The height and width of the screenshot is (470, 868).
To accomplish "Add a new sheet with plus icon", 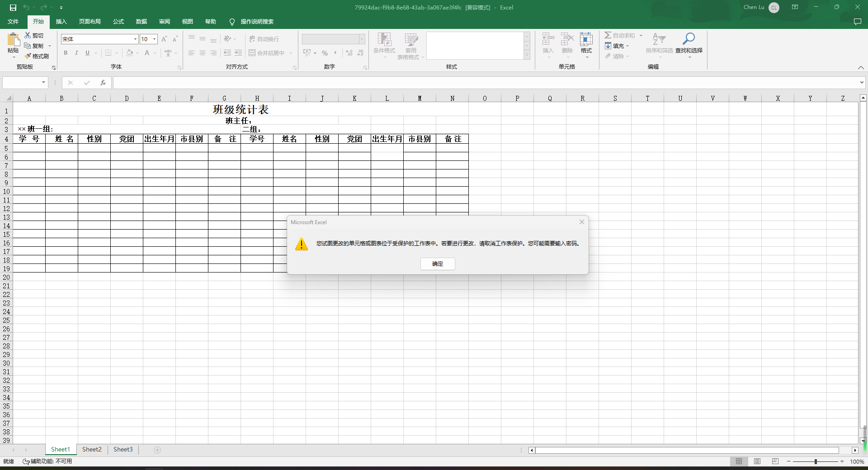I will [157, 450].
